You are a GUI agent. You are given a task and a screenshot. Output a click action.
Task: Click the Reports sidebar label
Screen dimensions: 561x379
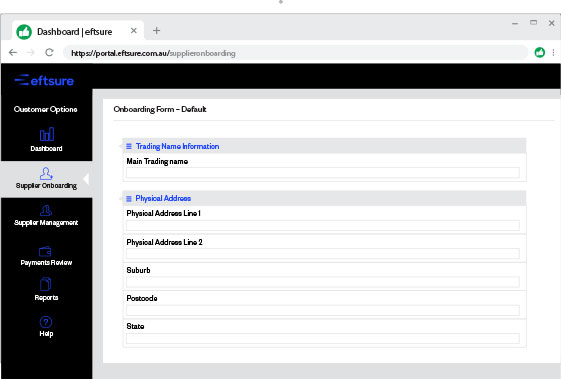click(46, 298)
